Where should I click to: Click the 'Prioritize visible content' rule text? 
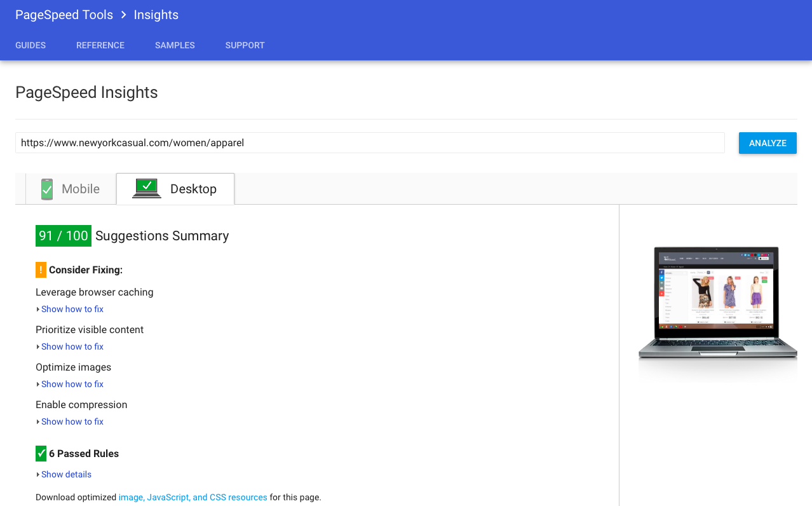90,330
